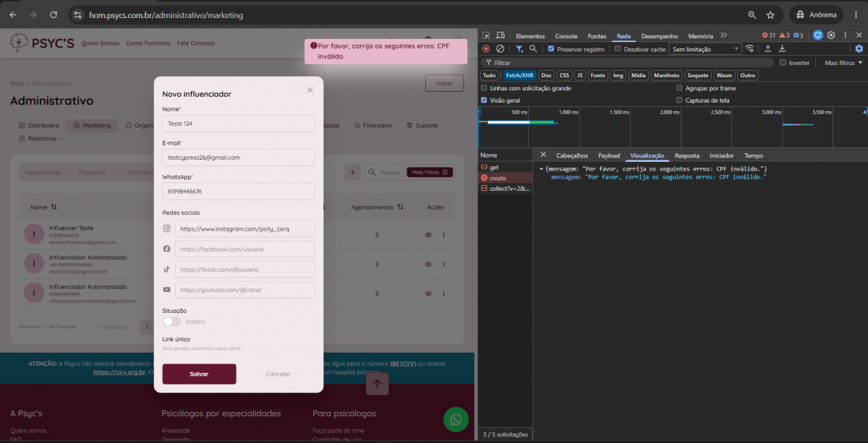Click the Cancelar button
Image resolution: width=868 pixels, height=443 pixels.
point(278,374)
